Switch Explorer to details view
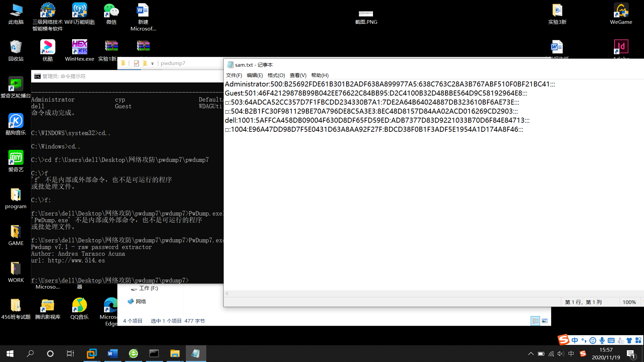 click(x=535, y=321)
